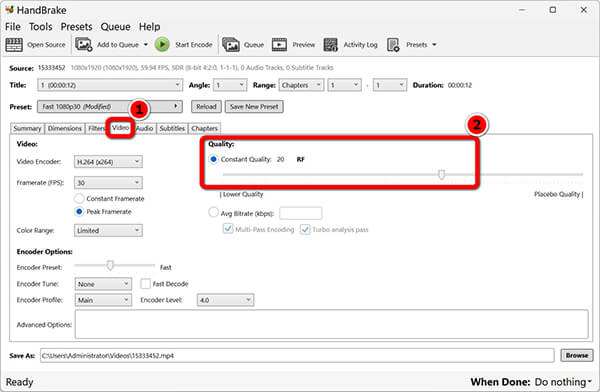Click Save New Preset button
Viewport: 600px width, 392px height.
(x=254, y=107)
